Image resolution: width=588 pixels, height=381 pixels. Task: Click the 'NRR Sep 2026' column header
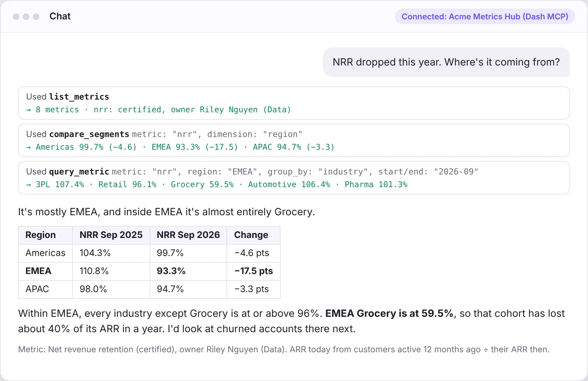(188, 235)
